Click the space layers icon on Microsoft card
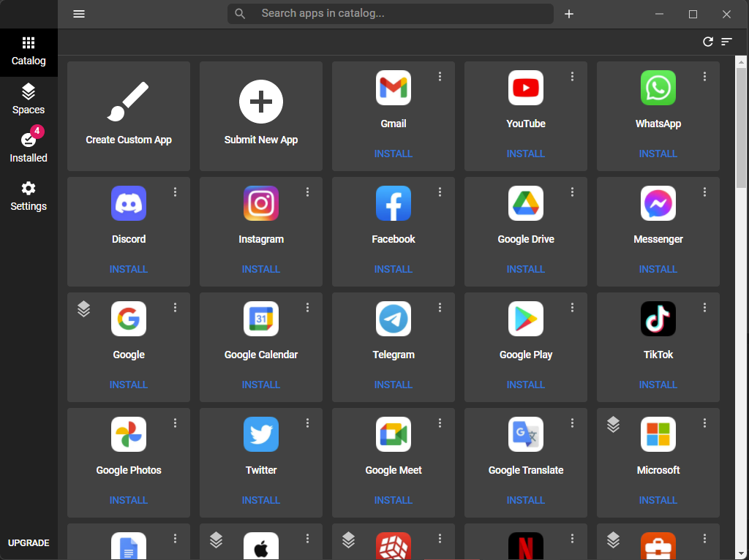The height and width of the screenshot is (560, 749). click(x=614, y=425)
